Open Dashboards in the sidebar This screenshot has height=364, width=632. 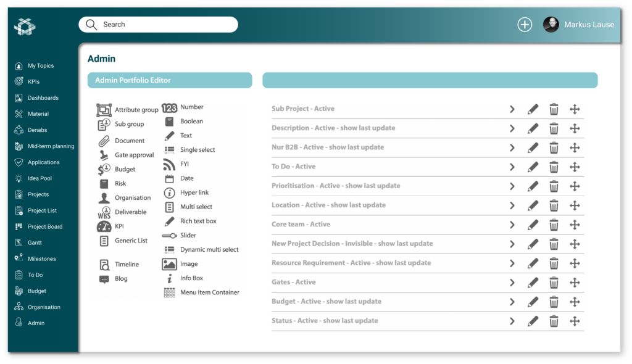point(43,98)
